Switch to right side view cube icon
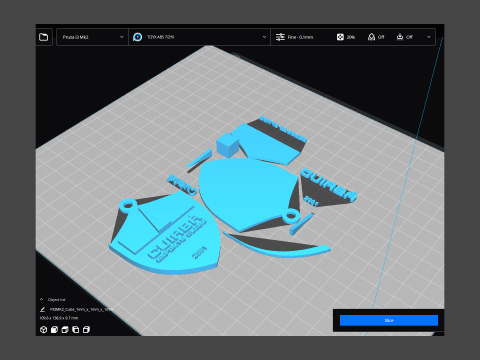 pyautogui.click(x=86, y=330)
